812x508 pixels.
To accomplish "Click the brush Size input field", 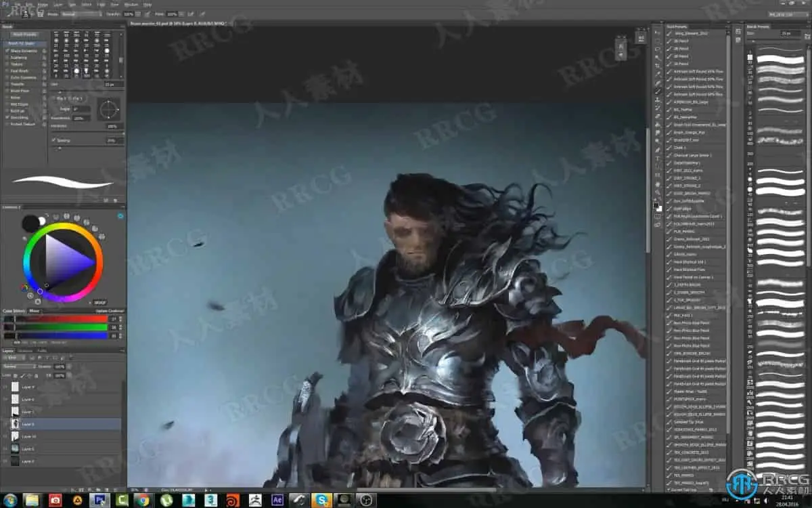I will [x=114, y=84].
